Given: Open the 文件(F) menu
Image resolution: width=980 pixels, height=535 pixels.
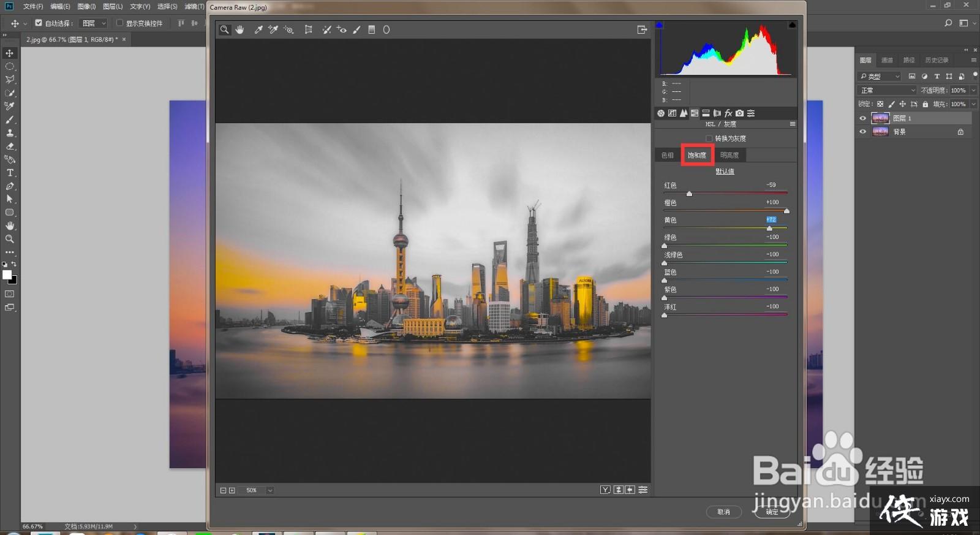Looking at the screenshot, I should 33,6.
